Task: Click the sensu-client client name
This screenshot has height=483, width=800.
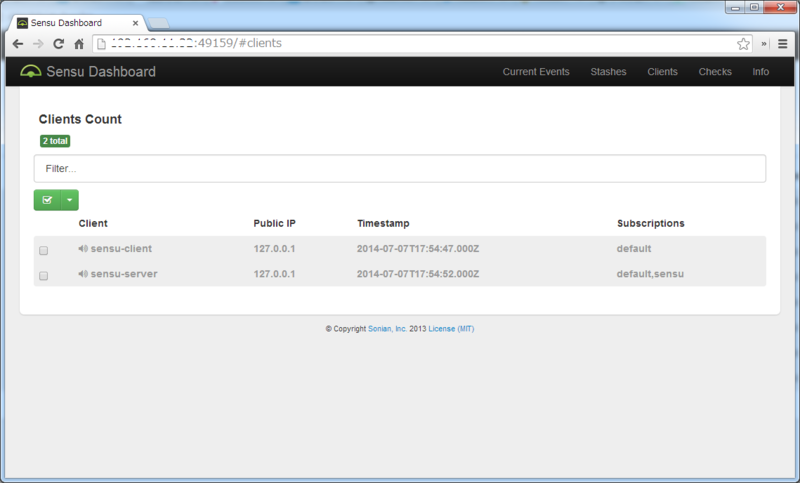Action: (121, 248)
